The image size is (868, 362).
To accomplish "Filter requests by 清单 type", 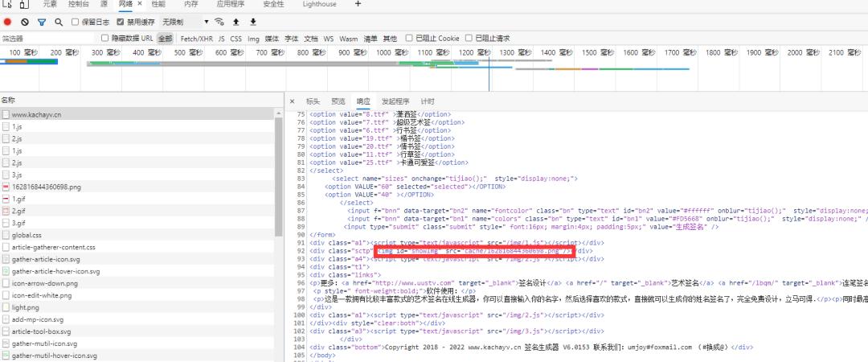I will pyautogui.click(x=371, y=39).
